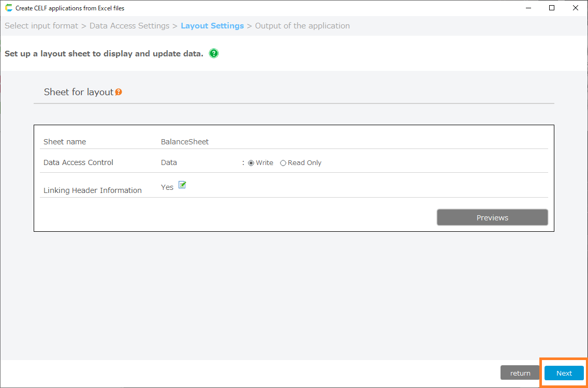The height and width of the screenshot is (388, 588).
Task: Open the Linking Header Information edit icon
Action: [182, 185]
